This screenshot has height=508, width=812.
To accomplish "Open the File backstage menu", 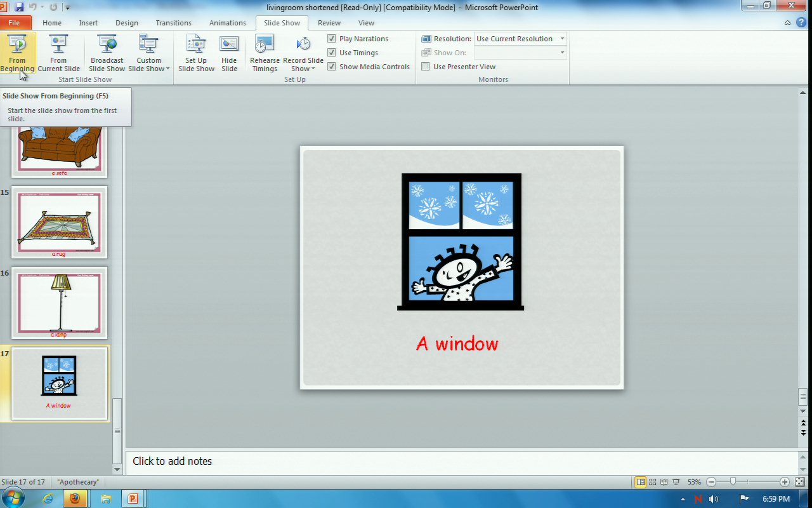I will click(x=14, y=23).
